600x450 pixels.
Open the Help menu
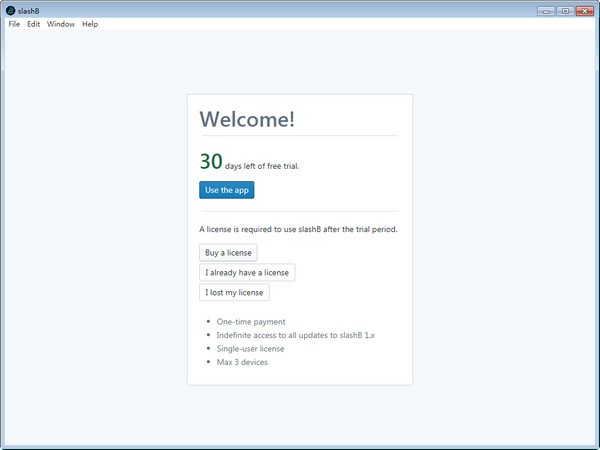[x=90, y=24]
